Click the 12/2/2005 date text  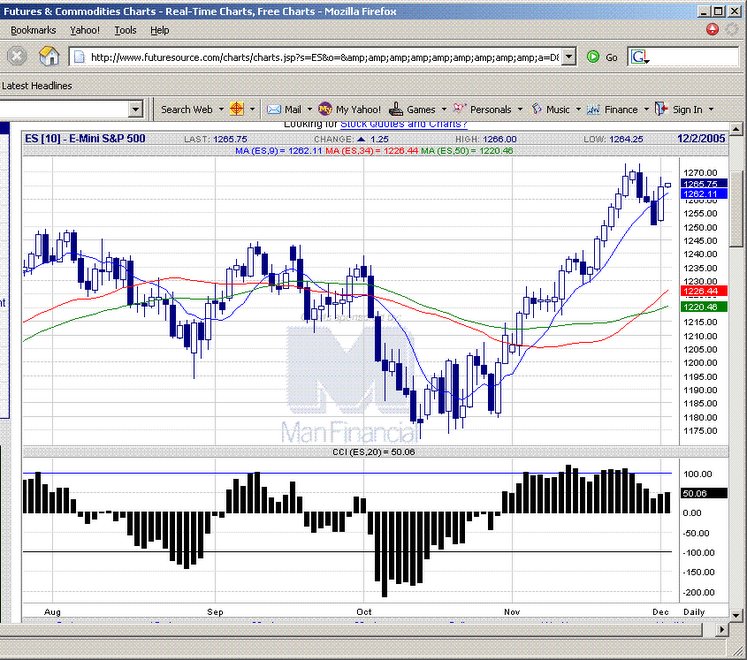coord(701,139)
